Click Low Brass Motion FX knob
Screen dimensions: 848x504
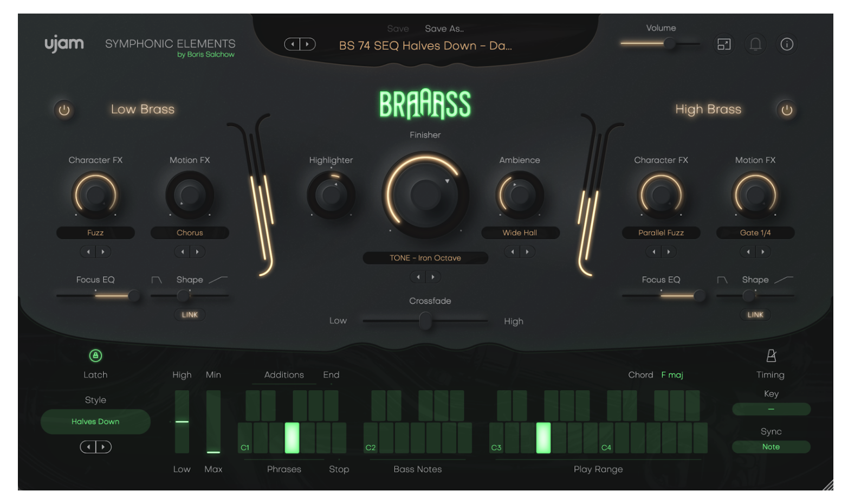pos(190,195)
